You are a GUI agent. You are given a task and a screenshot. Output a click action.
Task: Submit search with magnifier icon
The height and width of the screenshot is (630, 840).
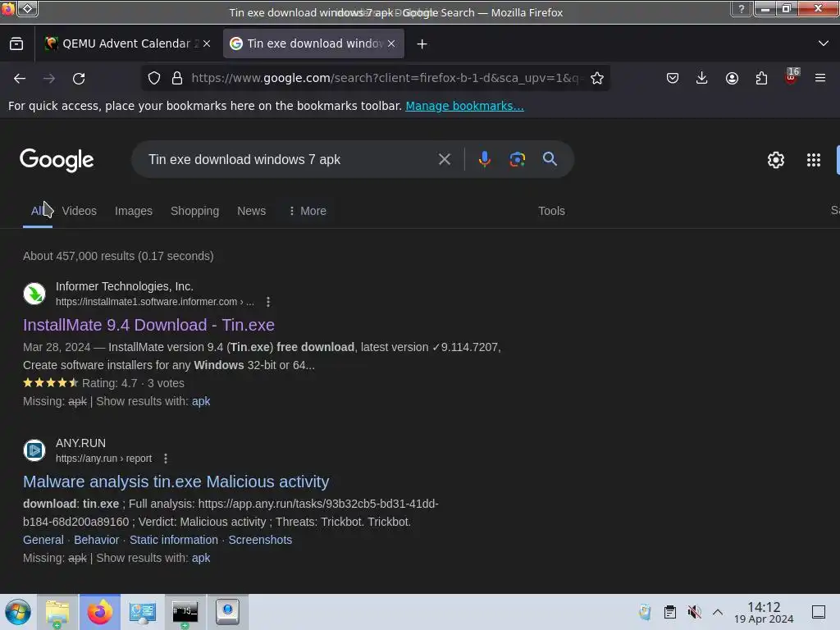tap(550, 159)
